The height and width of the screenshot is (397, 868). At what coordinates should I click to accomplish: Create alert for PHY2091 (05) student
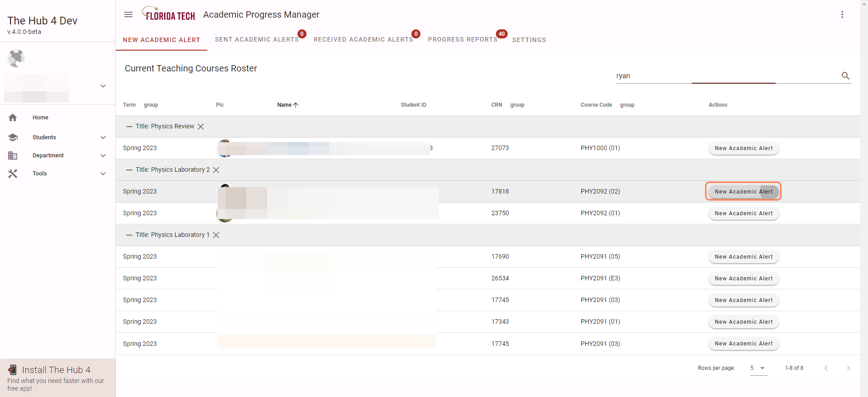(x=744, y=257)
